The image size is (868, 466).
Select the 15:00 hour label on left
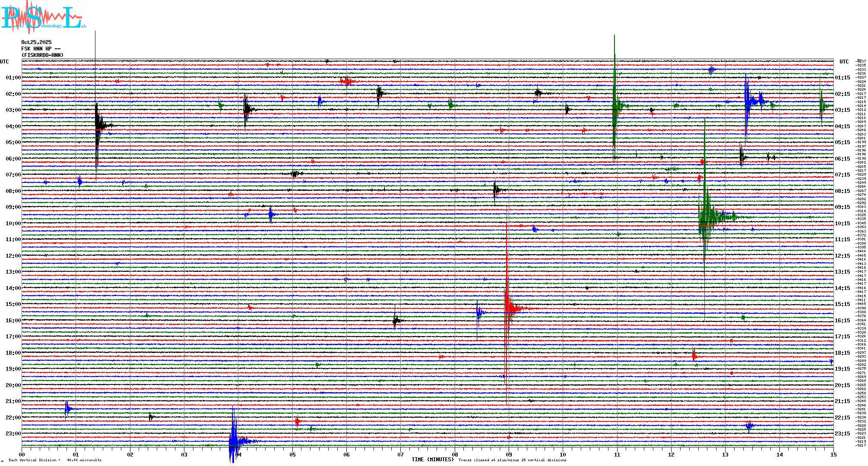click(x=13, y=304)
